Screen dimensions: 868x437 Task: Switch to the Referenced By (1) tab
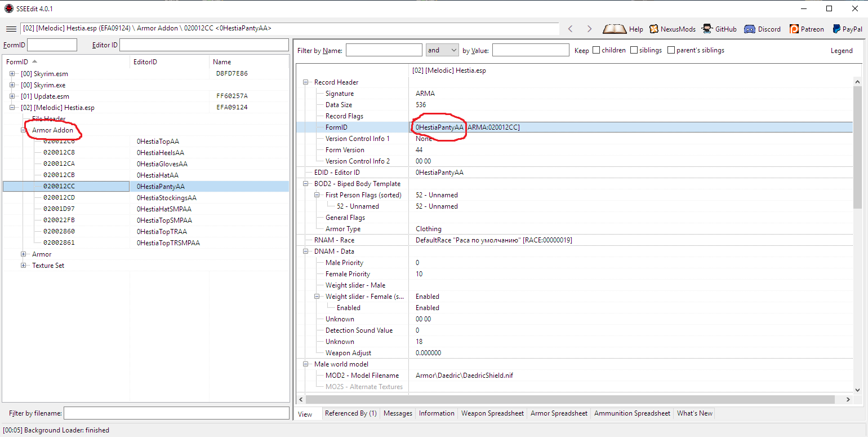[x=350, y=413]
